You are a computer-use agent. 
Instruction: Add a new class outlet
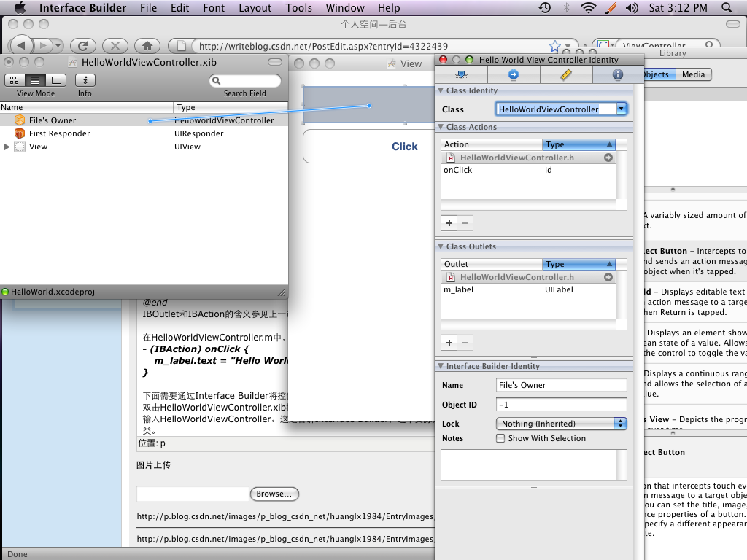coord(449,343)
